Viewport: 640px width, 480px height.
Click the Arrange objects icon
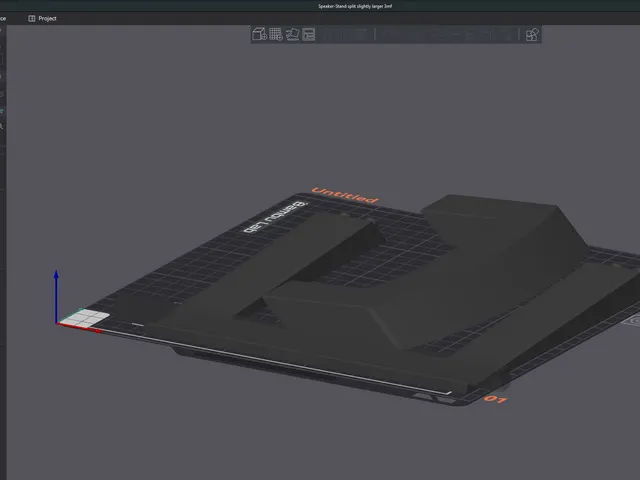click(309, 34)
